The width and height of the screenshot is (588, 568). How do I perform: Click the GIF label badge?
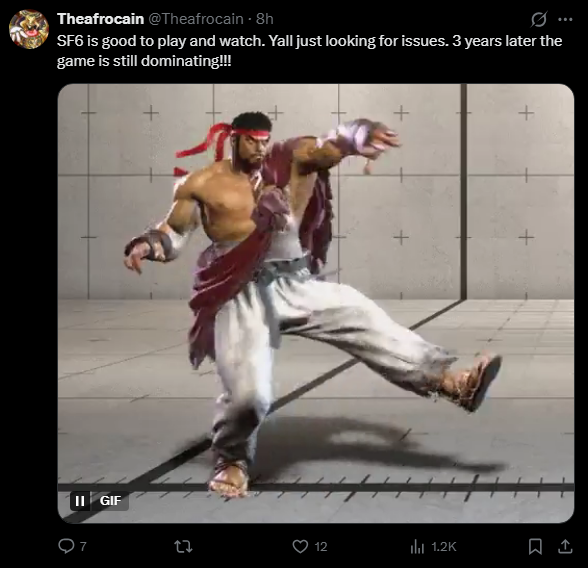[110, 501]
